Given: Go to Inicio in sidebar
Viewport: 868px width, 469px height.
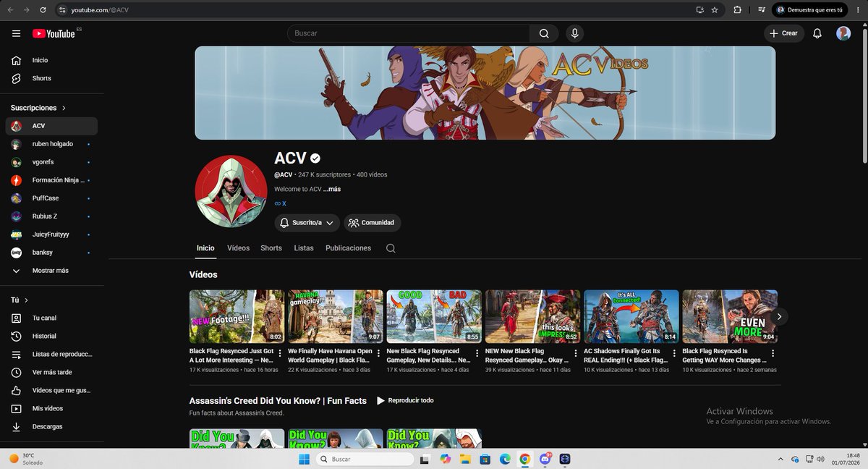Looking at the screenshot, I should pos(51,60).
